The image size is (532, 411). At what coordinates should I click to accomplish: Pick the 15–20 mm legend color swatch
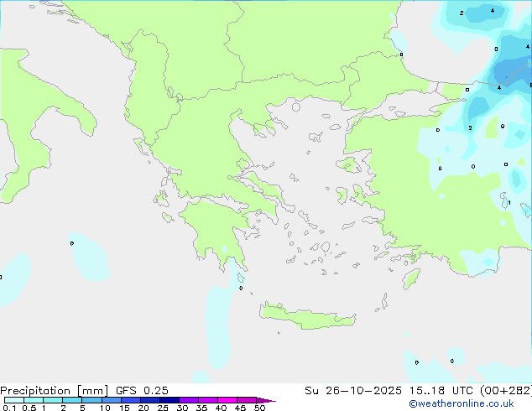coord(131,400)
